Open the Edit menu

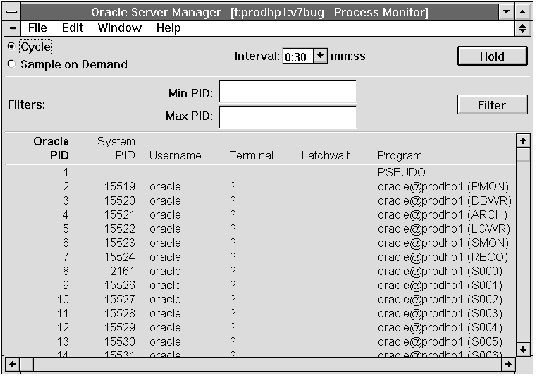(72, 28)
